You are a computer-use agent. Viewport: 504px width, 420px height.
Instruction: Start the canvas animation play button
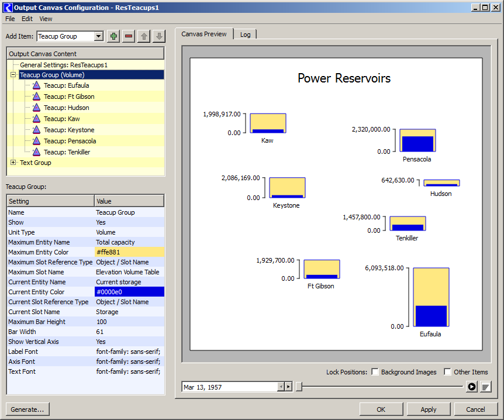tap(471, 387)
